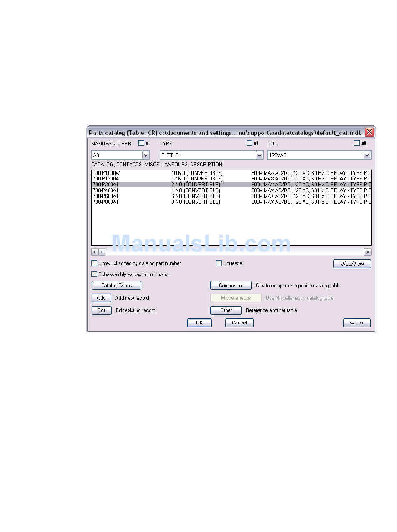Click '8 NO (CONVERTIBLE)' contacts cell
Viewport: 397px width, 532px height.
coord(196,202)
